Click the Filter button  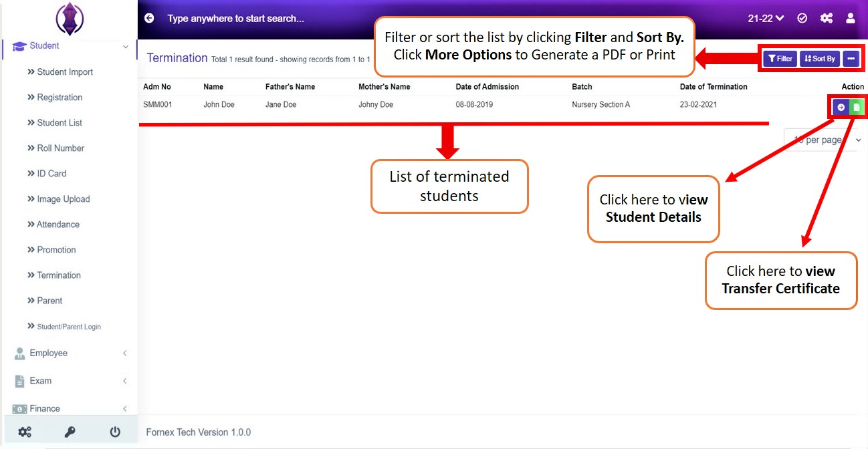(780, 59)
